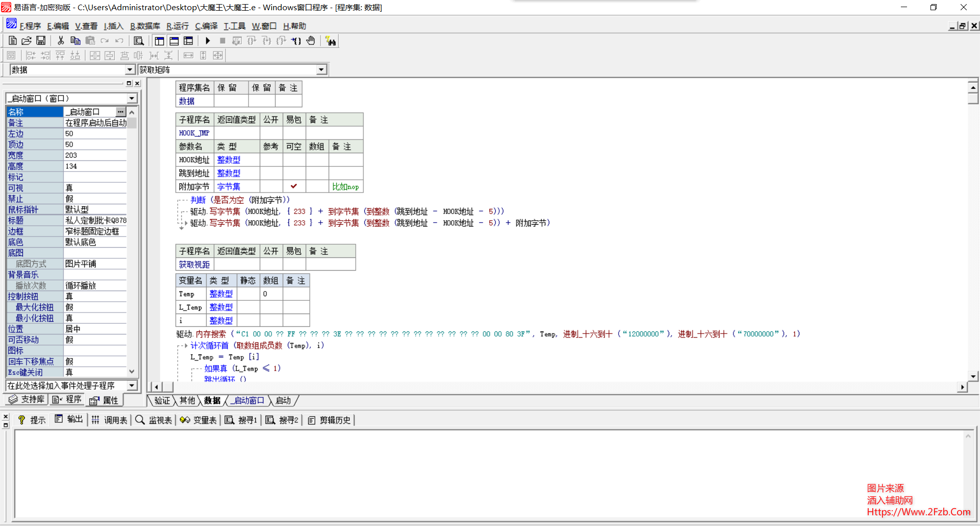Open the E.编辑 menu
This screenshot has width=980, height=526.
(x=58, y=26)
